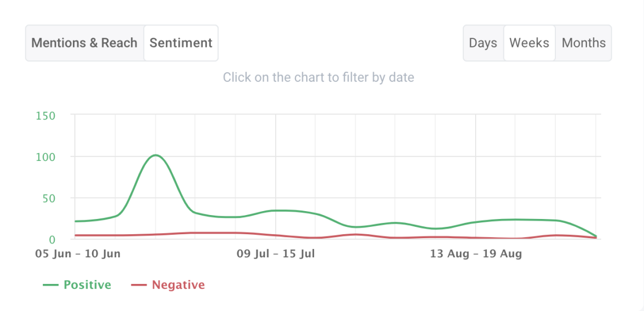Click the Positive line's final right-end point
Viewport: 644px width, 311px height.
pyautogui.click(x=596, y=236)
